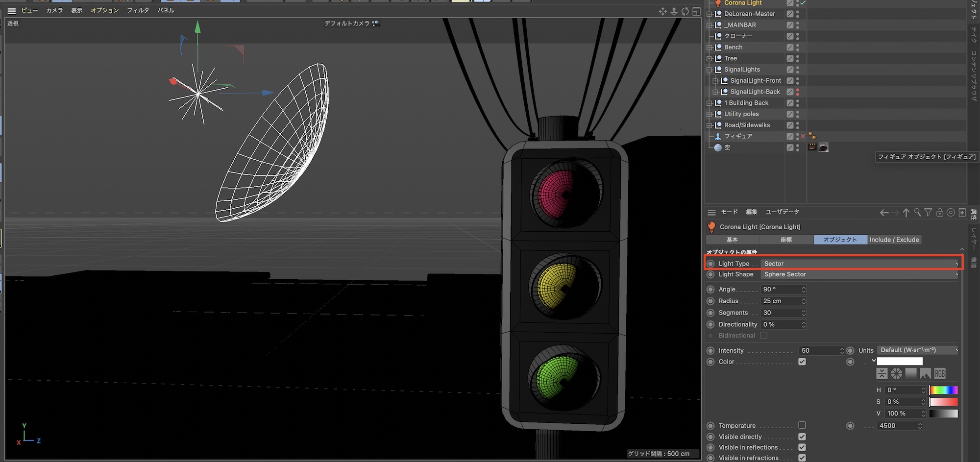Viewport: 980px width, 462px height.
Task: Collapse the SignalLights group in the tree
Action: 709,70
